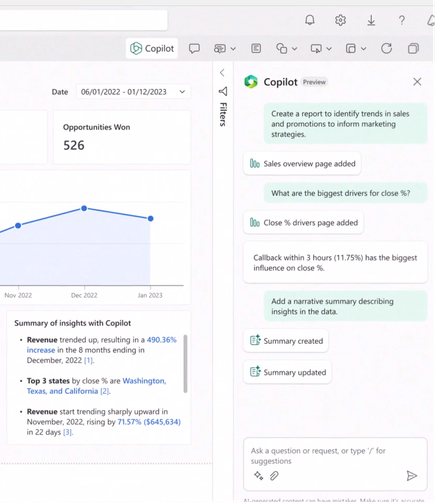Click the view layout icon
The image size is (435, 502).
tap(351, 49)
